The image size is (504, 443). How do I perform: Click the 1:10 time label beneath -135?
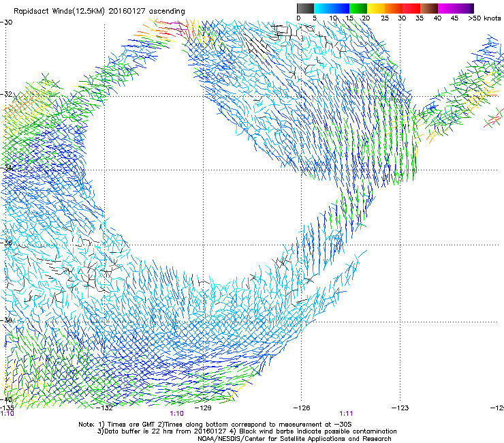[x=7, y=414]
